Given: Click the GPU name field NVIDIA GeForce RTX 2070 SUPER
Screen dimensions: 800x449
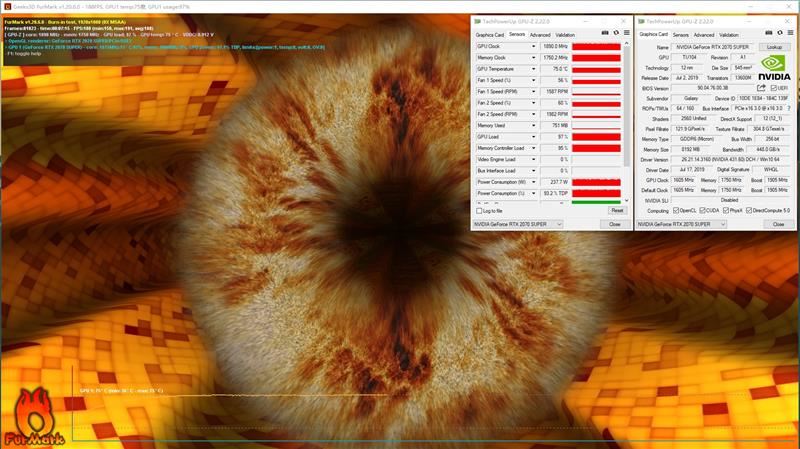Looking at the screenshot, I should click(x=713, y=47).
